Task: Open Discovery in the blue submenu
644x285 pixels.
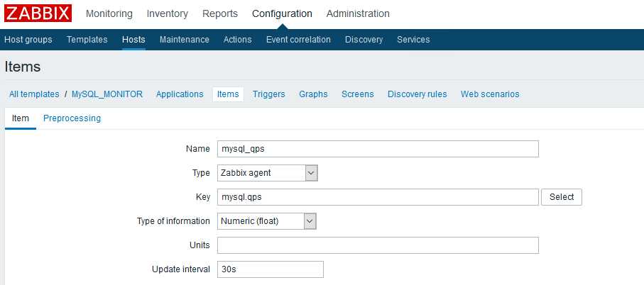Action: (364, 40)
